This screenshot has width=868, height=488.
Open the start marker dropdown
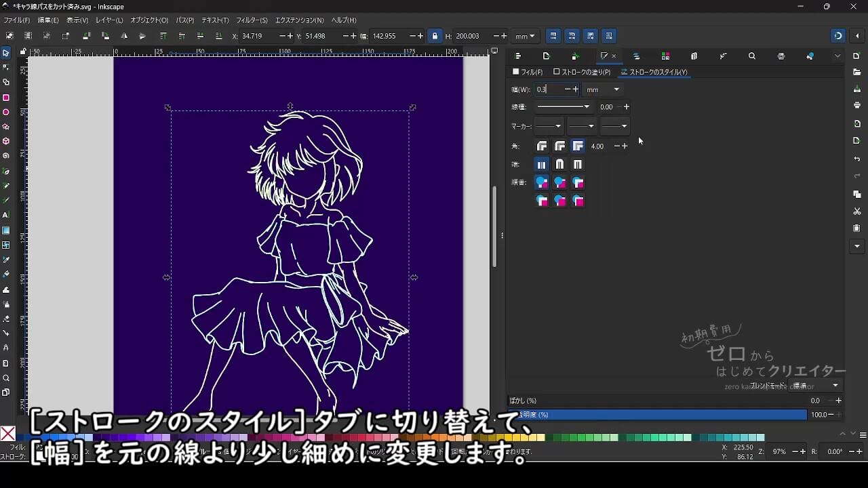pyautogui.click(x=548, y=126)
